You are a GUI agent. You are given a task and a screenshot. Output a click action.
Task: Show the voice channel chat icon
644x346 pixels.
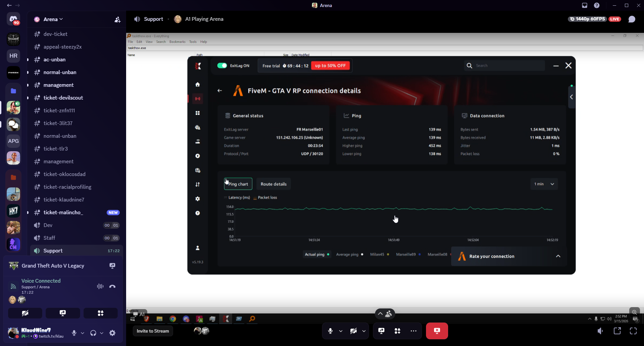[632, 19]
